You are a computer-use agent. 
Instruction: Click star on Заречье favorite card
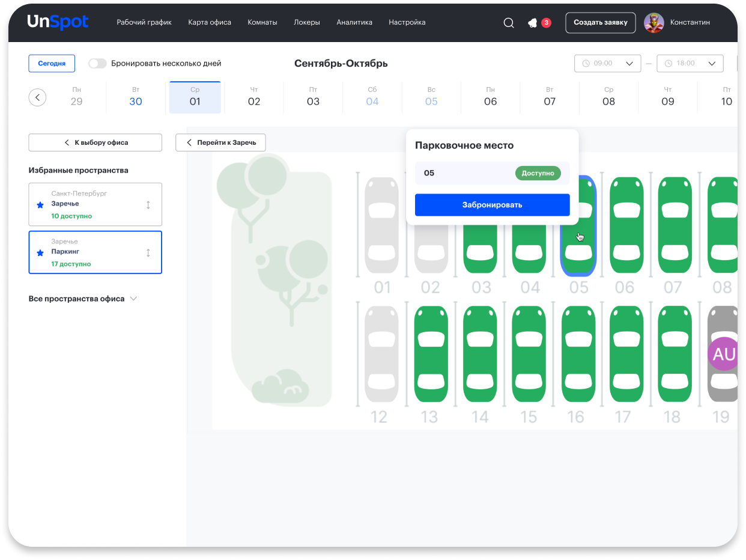click(x=40, y=205)
